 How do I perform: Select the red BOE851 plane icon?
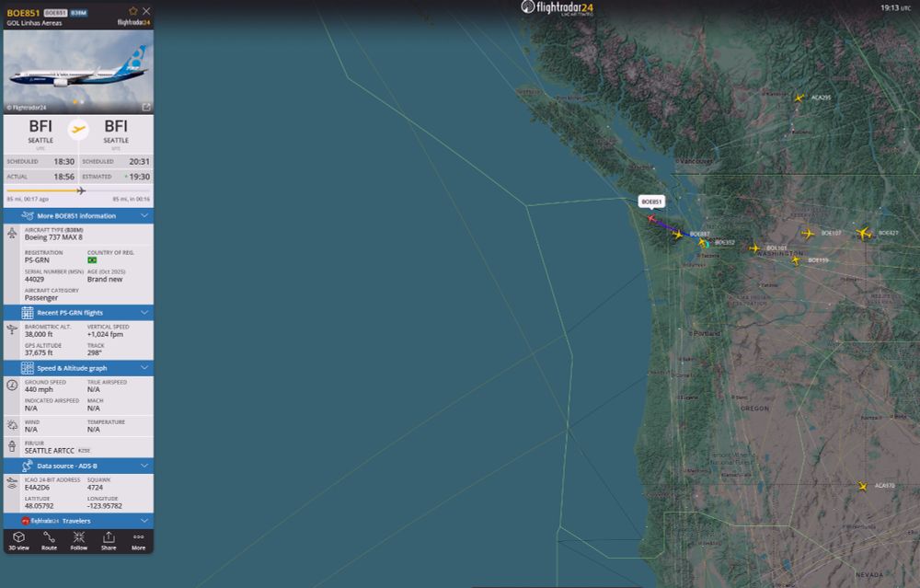click(651, 218)
